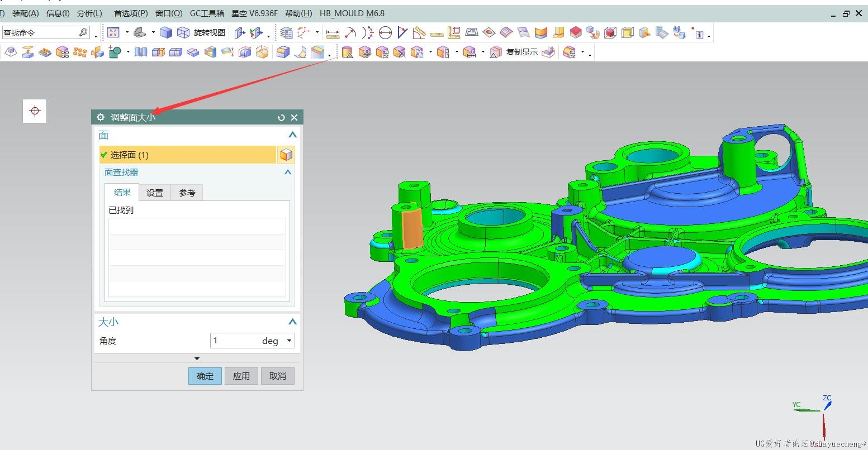Image resolution: width=868 pixels, height=450 pixels.
Task: Open the 角度 value dropdown arrow next to deg
Action: (x=289, y=341)
